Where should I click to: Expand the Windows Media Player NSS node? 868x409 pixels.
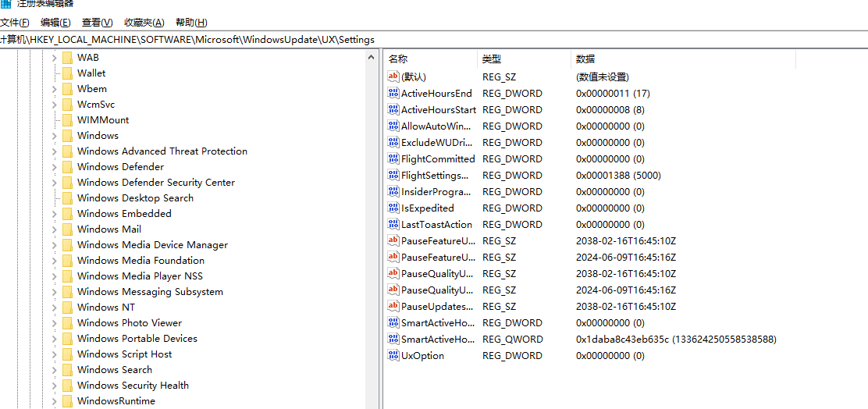pyautogui.click(x=54, y=276)
